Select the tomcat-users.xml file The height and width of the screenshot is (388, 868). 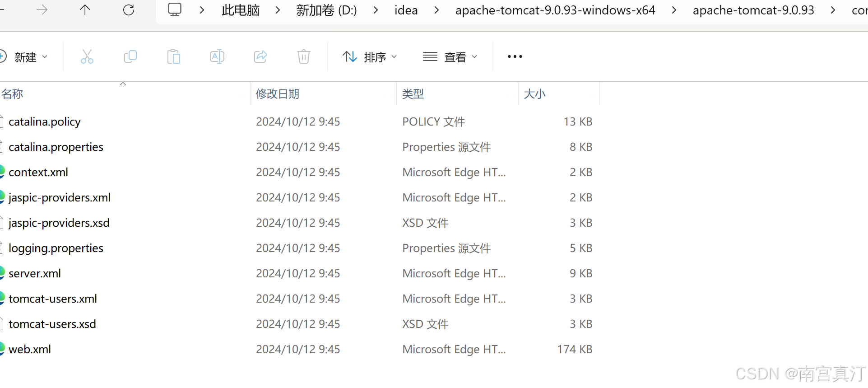[x=53, y=299]
